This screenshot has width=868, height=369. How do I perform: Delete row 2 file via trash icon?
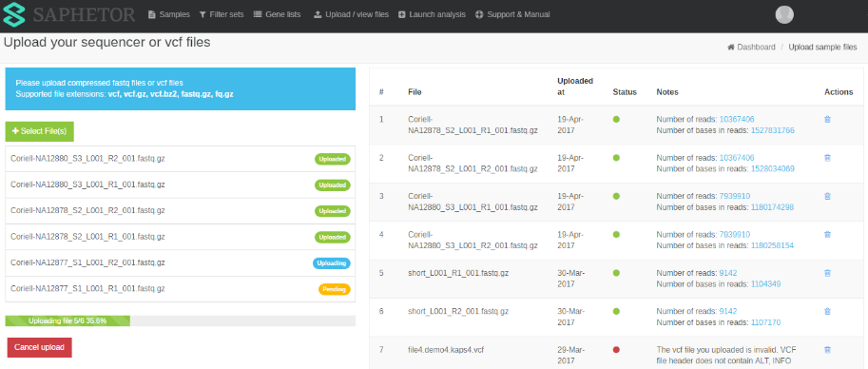point(827,158)
